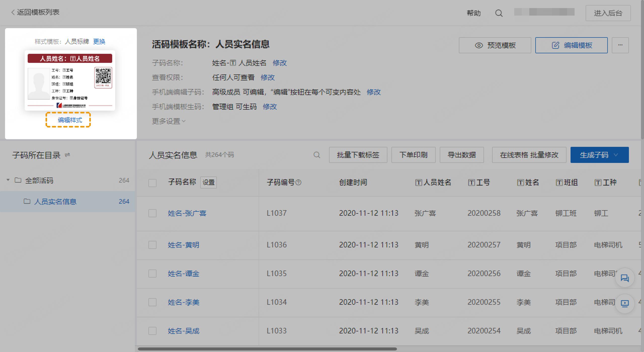Collapse the 全部活码 tree node
Image resolution: width=644 pixels, height=352 pixels.
[x=8, y=180]
